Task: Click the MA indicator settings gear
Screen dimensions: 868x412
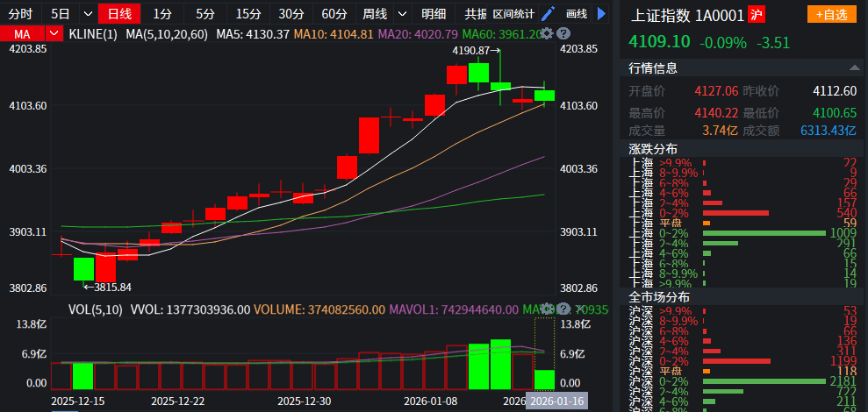Action: click(x=547, y=33)
